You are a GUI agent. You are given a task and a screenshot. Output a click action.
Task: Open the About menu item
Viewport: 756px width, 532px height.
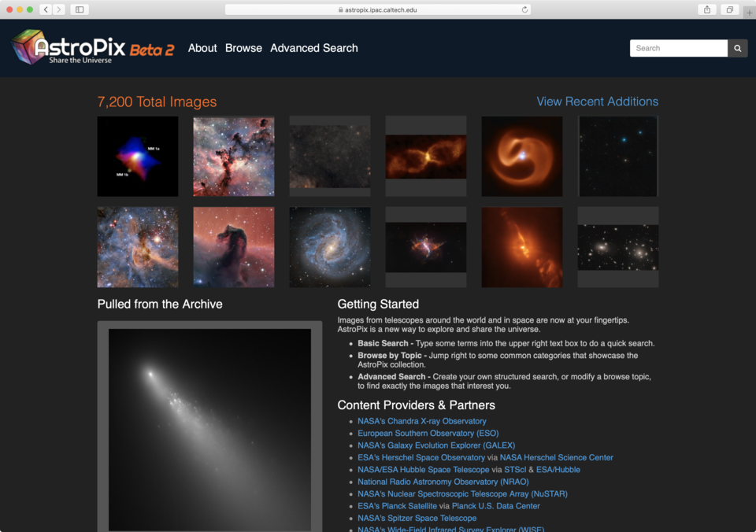pos(202,48)
